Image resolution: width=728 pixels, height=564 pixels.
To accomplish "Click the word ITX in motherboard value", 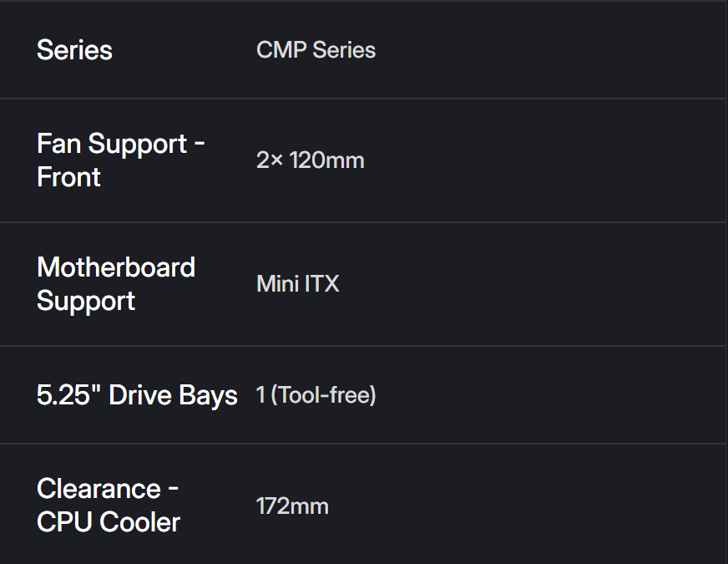I will (x=322, y=284).
